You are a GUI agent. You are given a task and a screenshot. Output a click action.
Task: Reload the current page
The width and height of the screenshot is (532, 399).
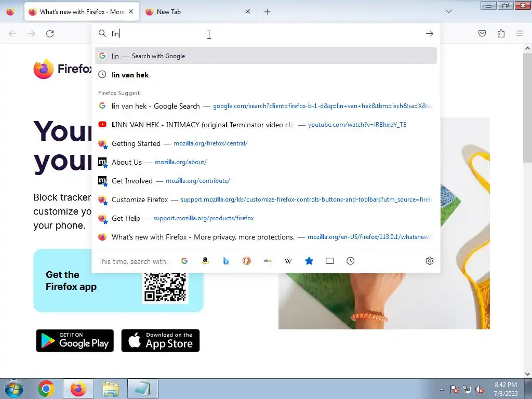pos(50,34)
